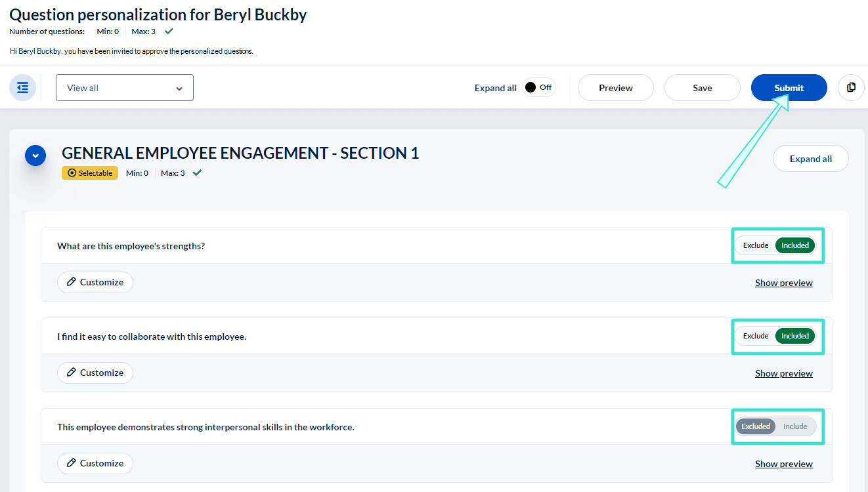Collapse the General Employee Engagement section chevron
Image resolution: width=868 pixels, height=492 pixels.
coord(35,156)
